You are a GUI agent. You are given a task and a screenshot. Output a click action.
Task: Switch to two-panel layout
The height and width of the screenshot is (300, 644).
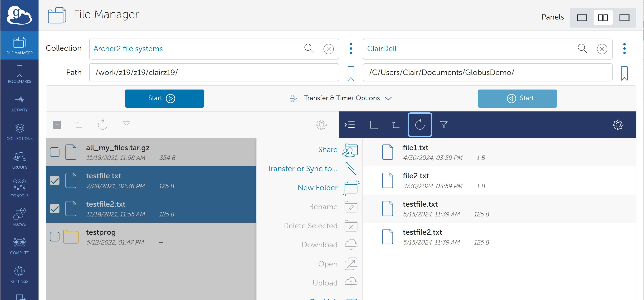click(x=603, y=18)
